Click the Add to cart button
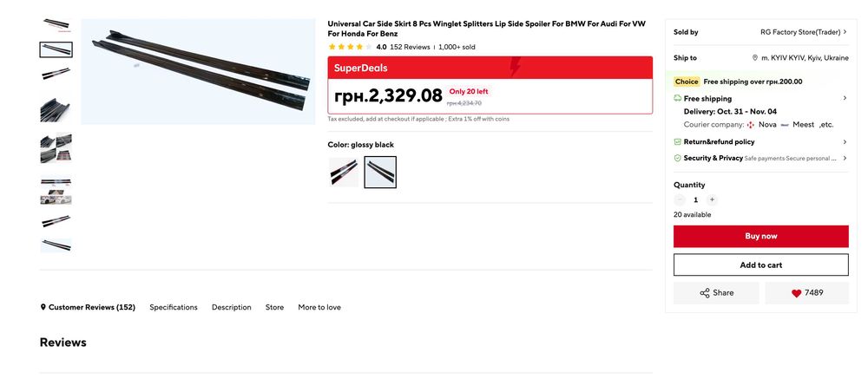The height and width of the screenshot is (392, 868). 760,265
